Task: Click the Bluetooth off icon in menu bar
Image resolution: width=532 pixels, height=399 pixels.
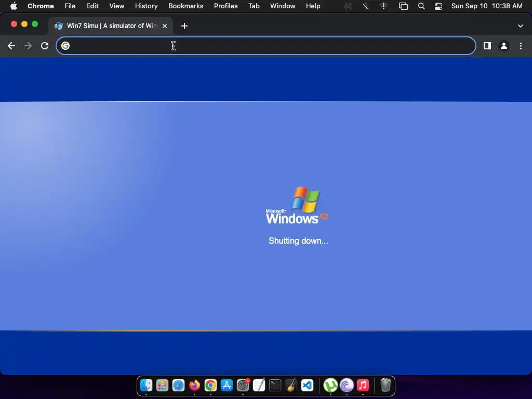Action: (x=365, y=6)
